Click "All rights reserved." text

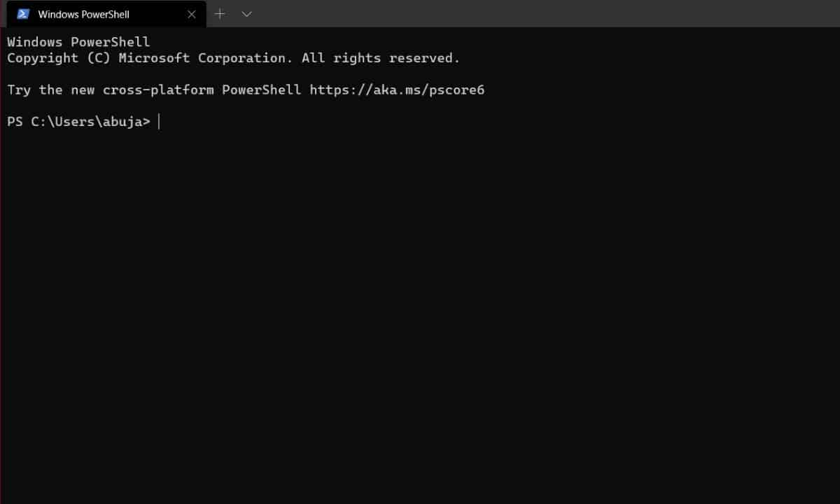point(381,58)
